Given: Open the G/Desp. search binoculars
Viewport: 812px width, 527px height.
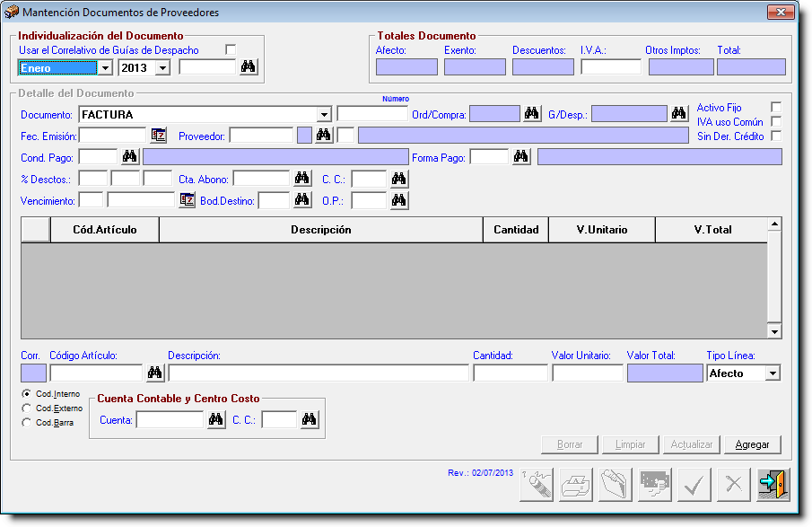Looking at the screenshot, I should click(679, 113).
